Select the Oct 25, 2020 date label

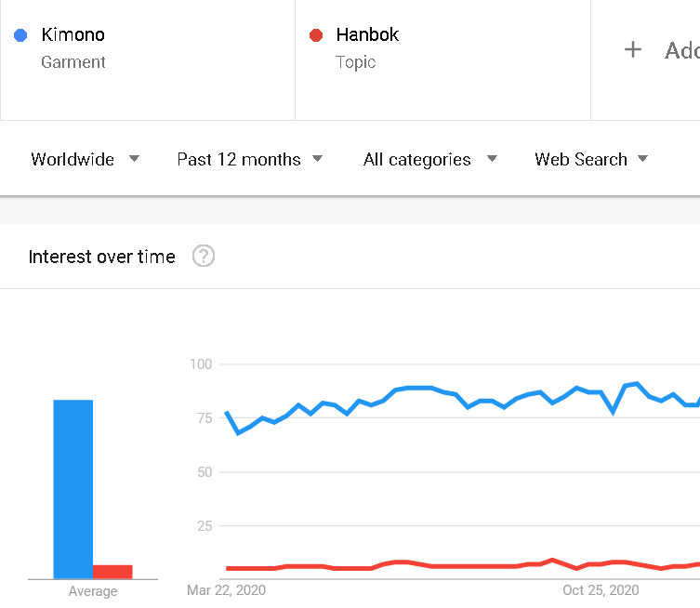pyautogui.click(x=601, y=589)
